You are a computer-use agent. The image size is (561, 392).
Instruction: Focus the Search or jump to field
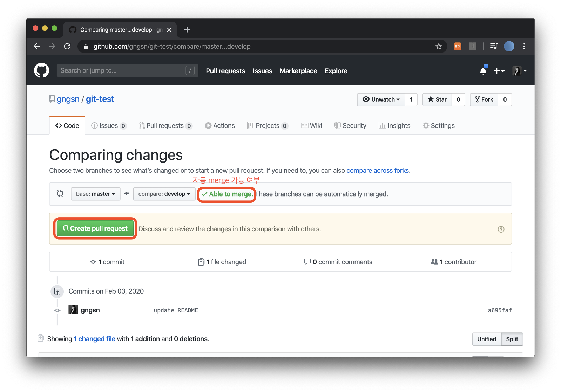coord(127,70)
